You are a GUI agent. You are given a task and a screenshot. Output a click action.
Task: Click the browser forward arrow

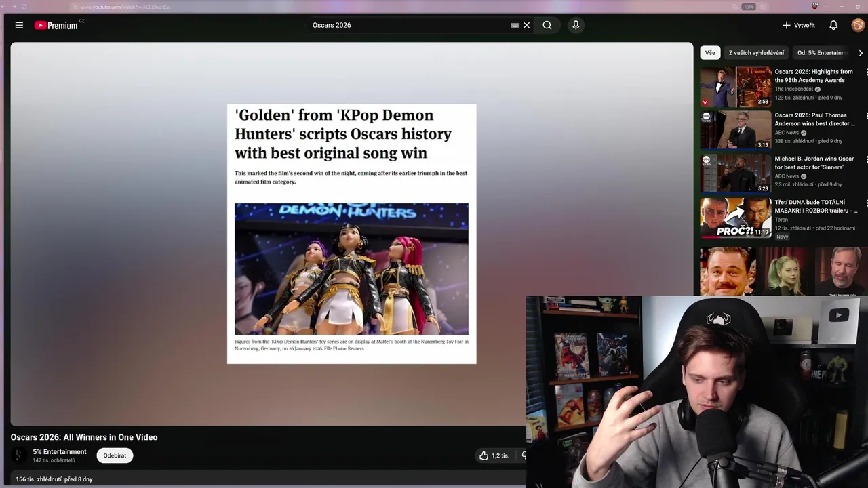(x=13, y=7)
